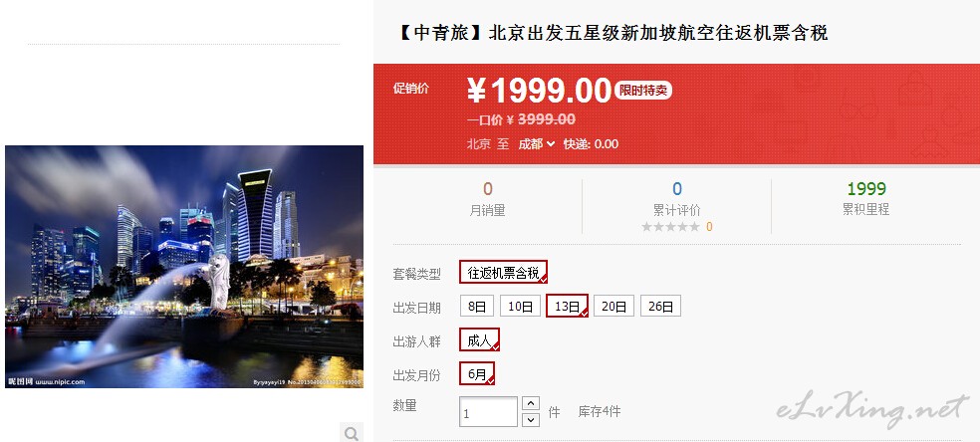Toggle the 成人 traveler option
This screenshot has width=980, height=442.
(x=479, y=340)
